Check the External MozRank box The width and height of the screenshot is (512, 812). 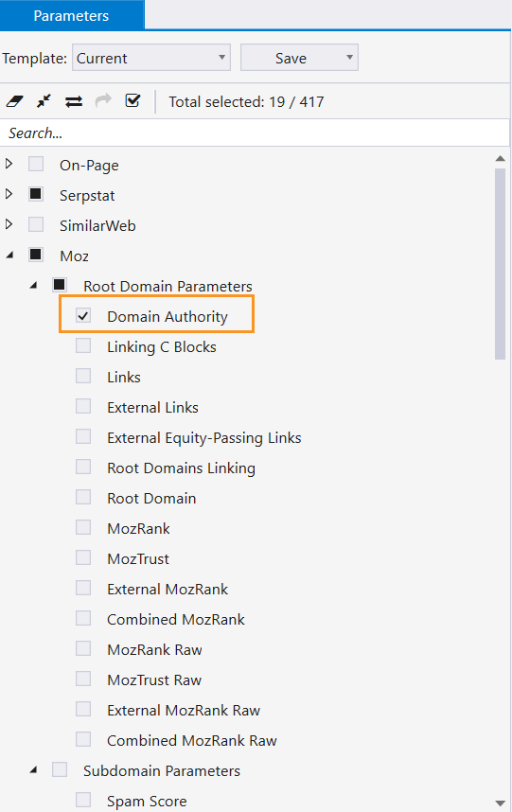tap(83, 588)
